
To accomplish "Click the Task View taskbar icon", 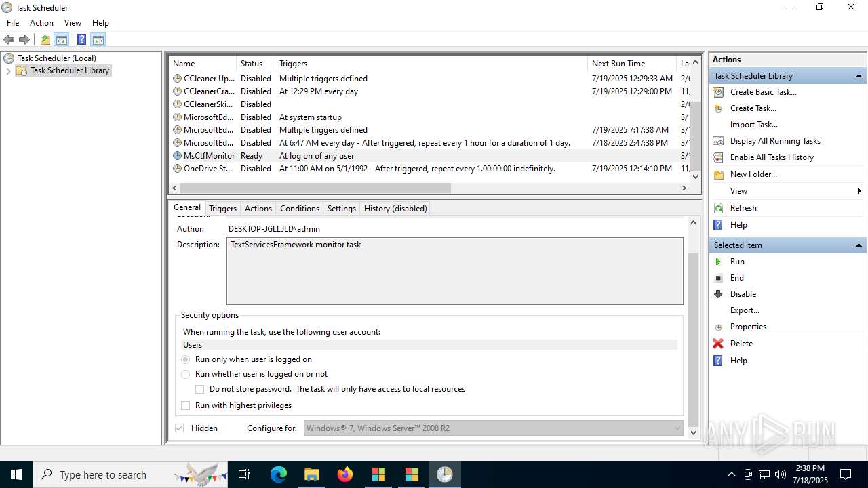I will (244, 474).
